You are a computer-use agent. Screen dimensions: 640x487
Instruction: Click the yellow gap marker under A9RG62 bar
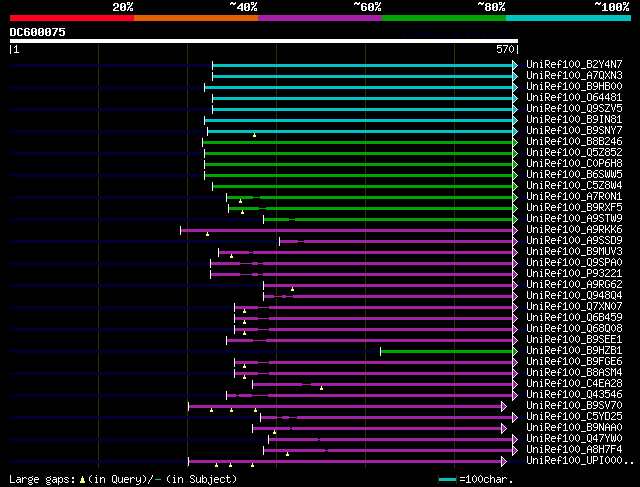[x=292, y=289]
